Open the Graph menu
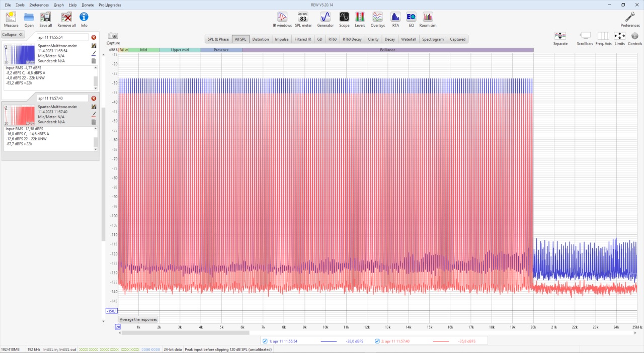 [59, 5]
